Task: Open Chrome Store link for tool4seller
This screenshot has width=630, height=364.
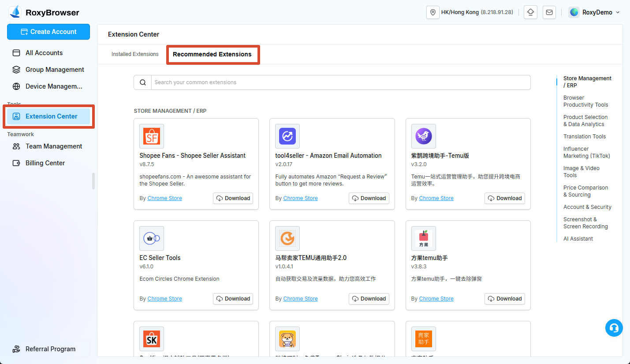Action: pos(300,198)
